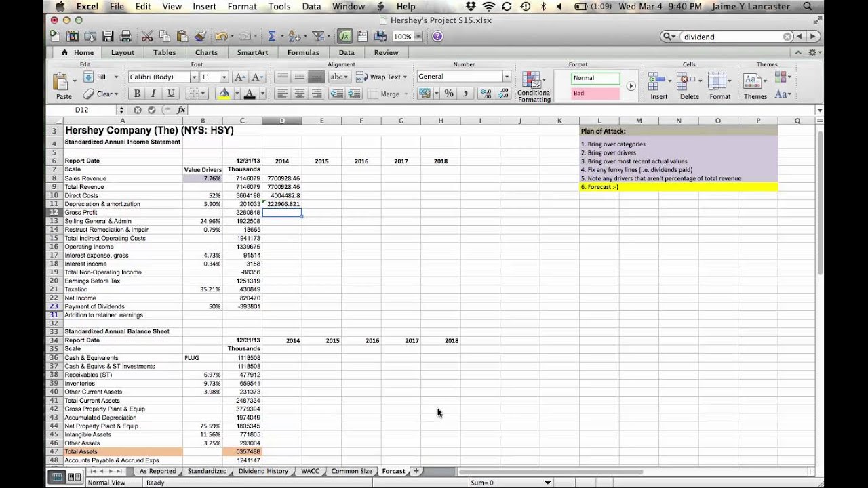Click the font color A swatch
The image size is (868, 488).
[x=250, y=94]
